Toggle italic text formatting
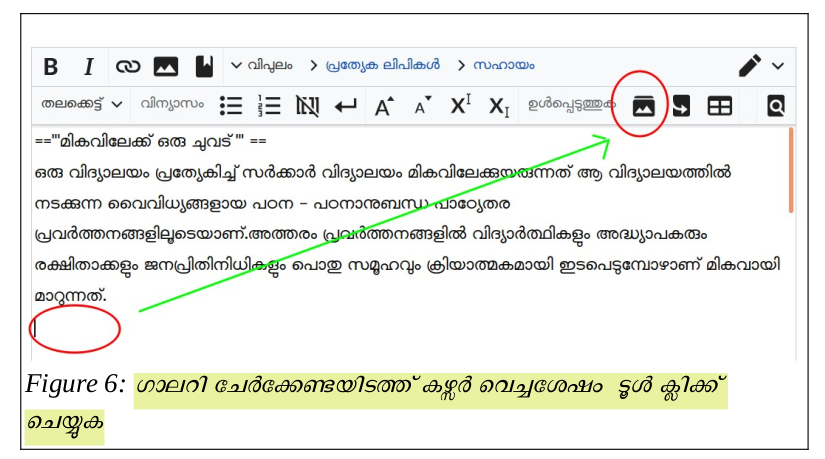This screenshot has width=825, height=459. pyautogui.click(x=88, y=67)
